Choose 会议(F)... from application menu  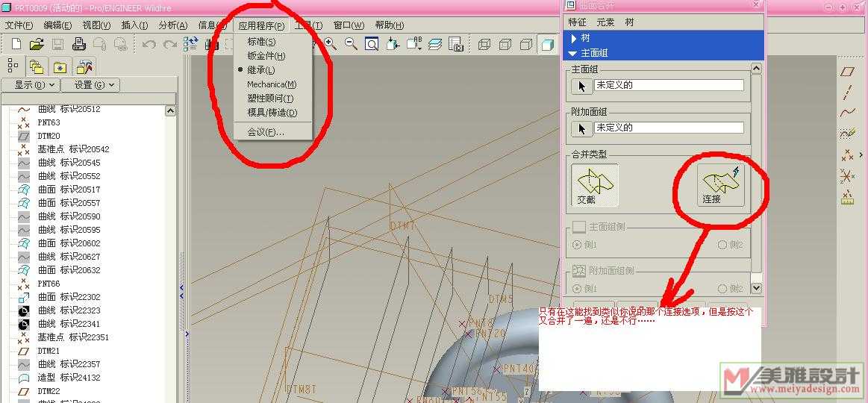(265, 132)
